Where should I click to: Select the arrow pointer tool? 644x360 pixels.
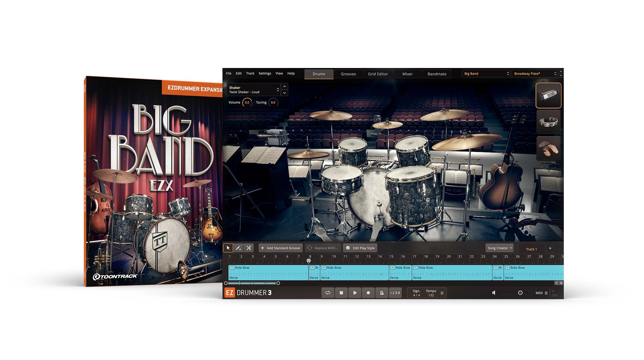(x=228, y=248)
